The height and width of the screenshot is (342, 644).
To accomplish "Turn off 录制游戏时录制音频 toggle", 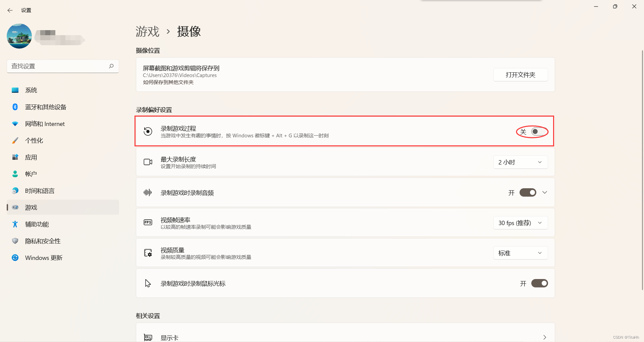I will coord(528,193).
